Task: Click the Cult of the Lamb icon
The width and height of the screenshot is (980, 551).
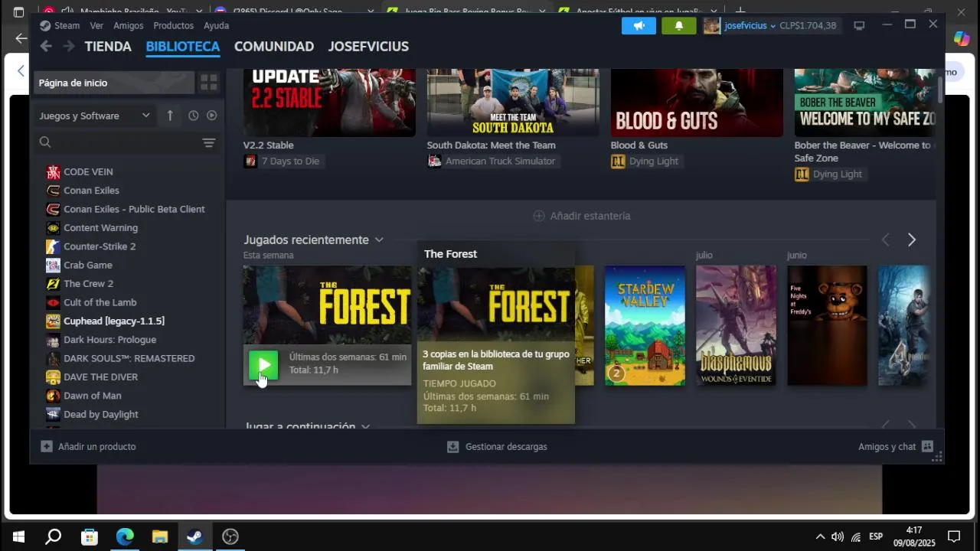Action: pyautogui.click(x=53, y=302)
